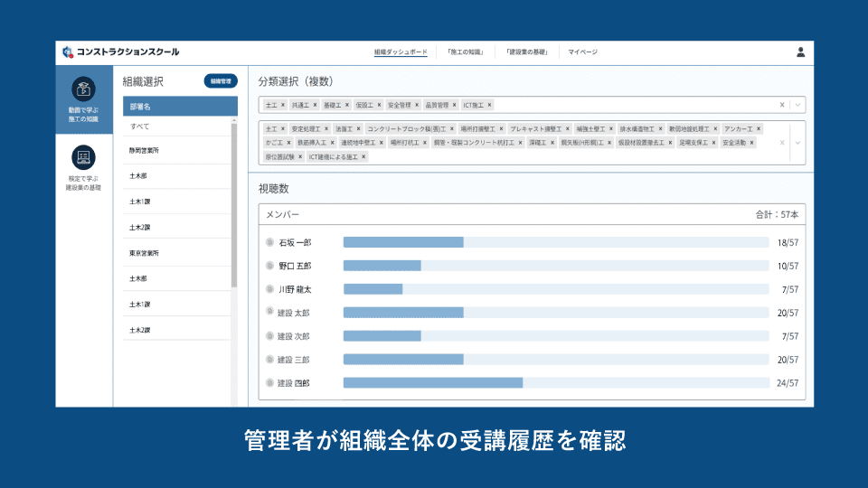This screenshot has width=868, height=488.
Task: Open the user account icon in header
Action: click(x=800, y=52)
